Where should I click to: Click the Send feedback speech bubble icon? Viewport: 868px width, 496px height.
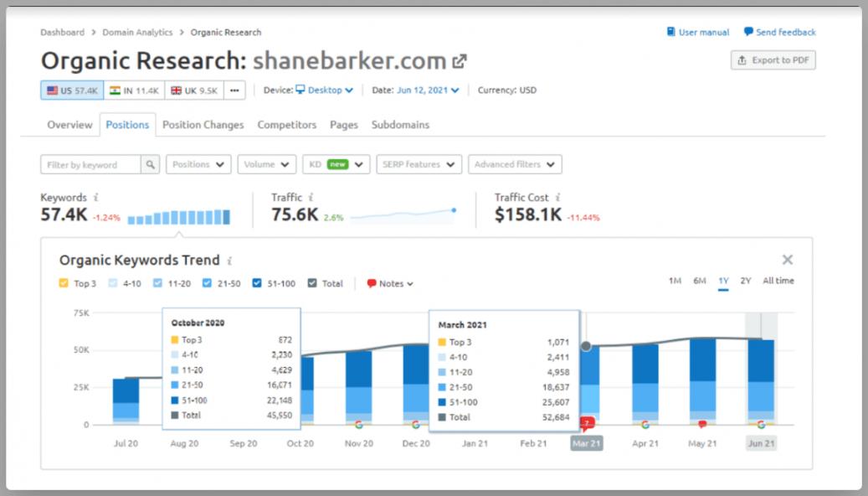click(x=748, y=32)
